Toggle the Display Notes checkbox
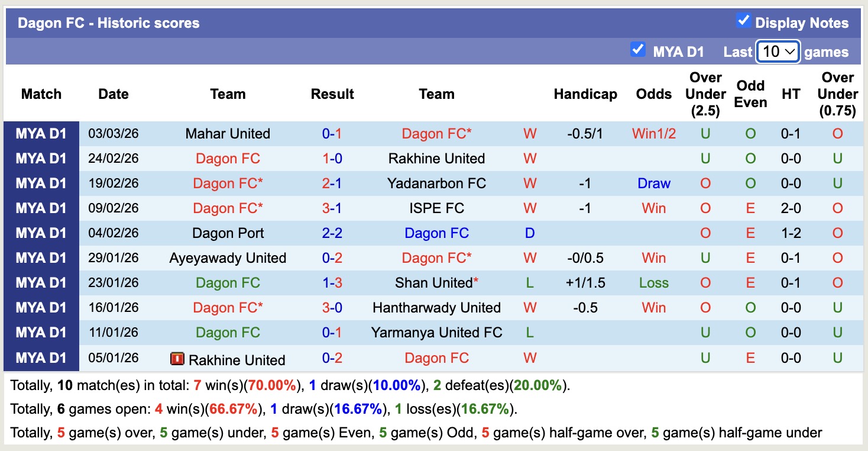Viewport: 868px width, 451px height. pos(743,21)
